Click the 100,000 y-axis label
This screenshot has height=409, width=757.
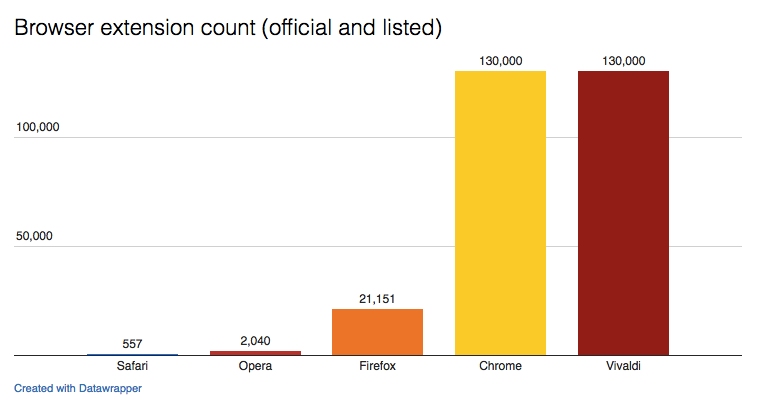(x=38, y=127)
